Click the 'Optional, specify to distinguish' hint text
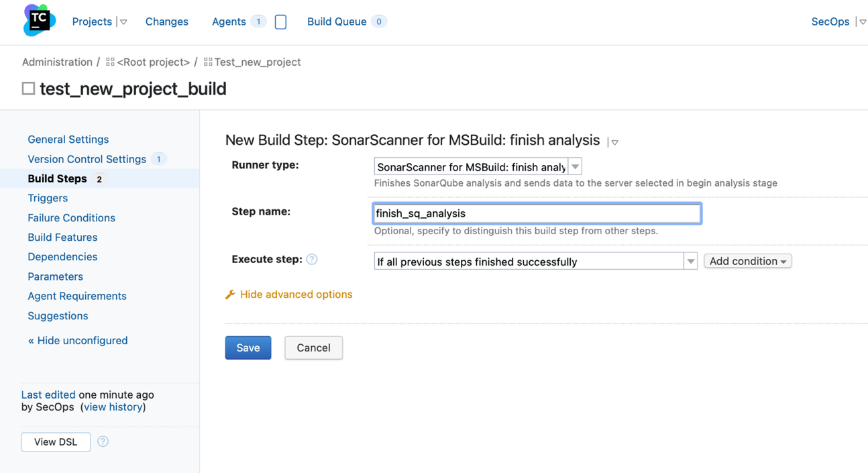Image resolution: width=868 pixels, height=473 pixels. [516, 231]
